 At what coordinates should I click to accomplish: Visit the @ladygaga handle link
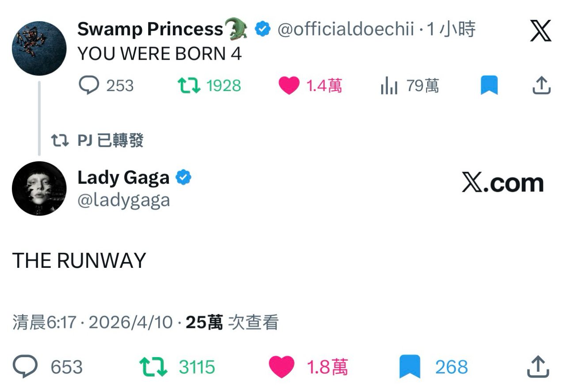(124, 200)
